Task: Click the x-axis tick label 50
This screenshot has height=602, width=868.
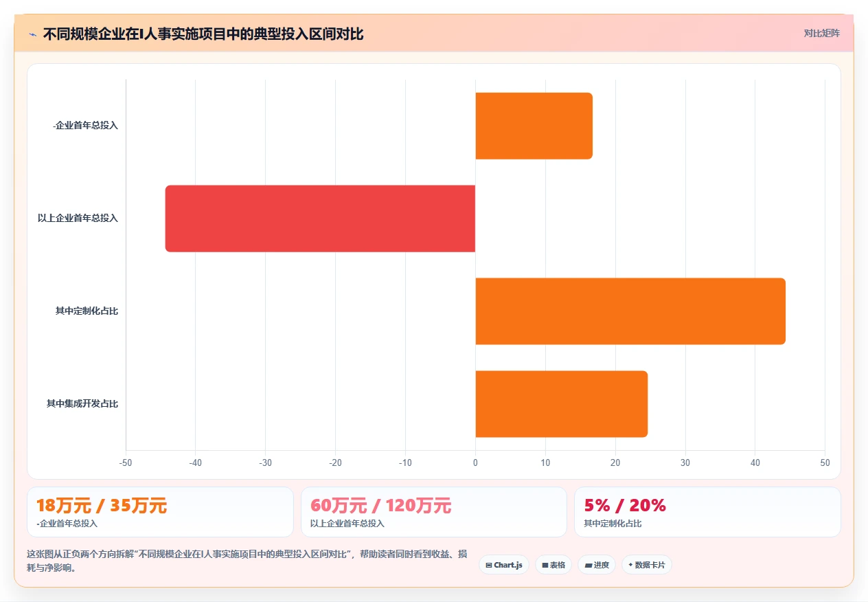Action: [825, 463]
